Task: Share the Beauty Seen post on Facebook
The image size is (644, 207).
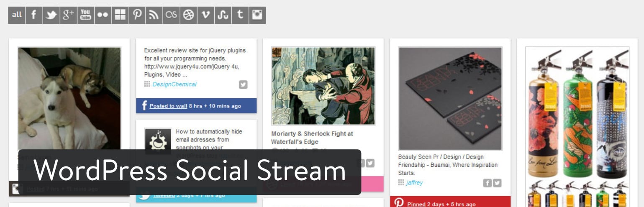Action: (x=487, y=183)
